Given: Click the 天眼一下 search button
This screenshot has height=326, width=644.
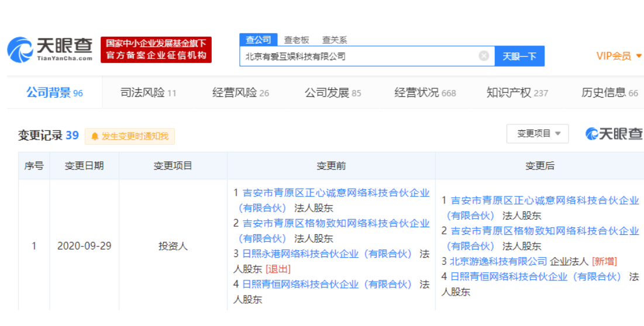Looking at the screenshot, I should point(519,56).
